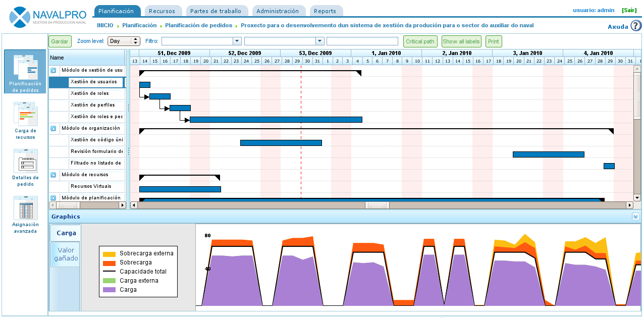Screen dimensions: 644x318
Task: Open the Zoom level Day dropdown
Action: (x=124, y=41)
